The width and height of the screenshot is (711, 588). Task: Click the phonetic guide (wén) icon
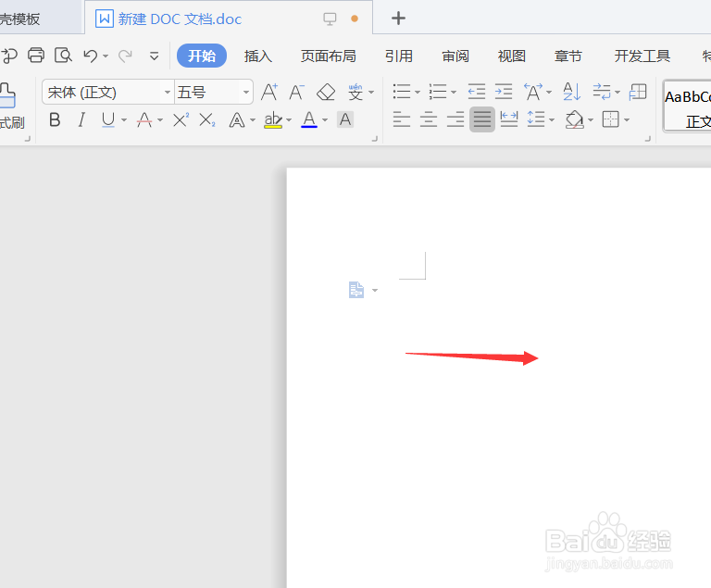click(355, 92)
